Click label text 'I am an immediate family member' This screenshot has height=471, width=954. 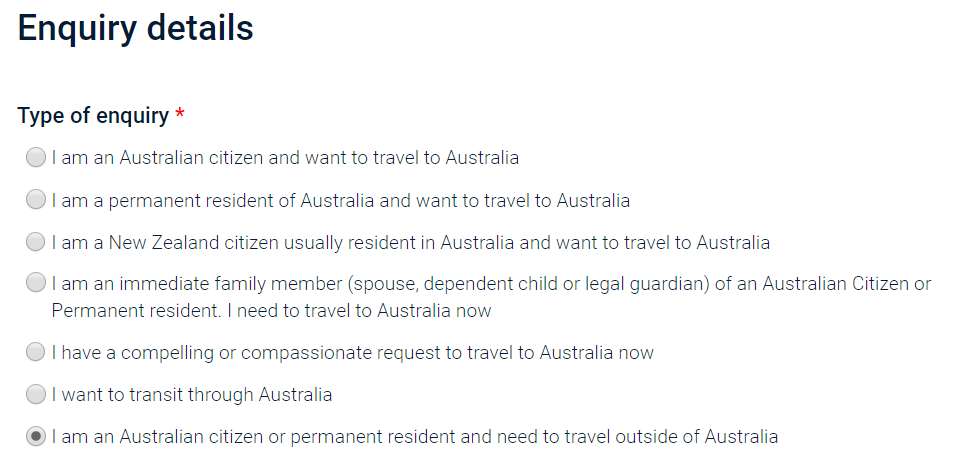198,284
